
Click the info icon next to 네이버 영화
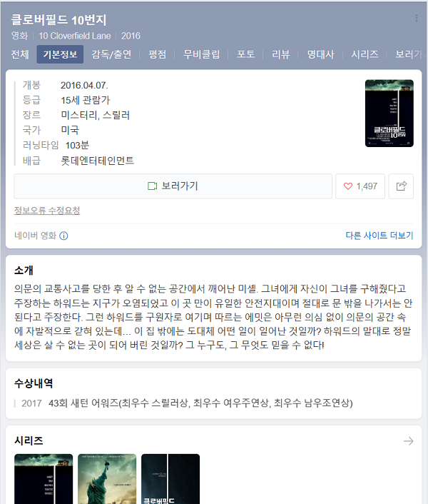pos(63,236)
